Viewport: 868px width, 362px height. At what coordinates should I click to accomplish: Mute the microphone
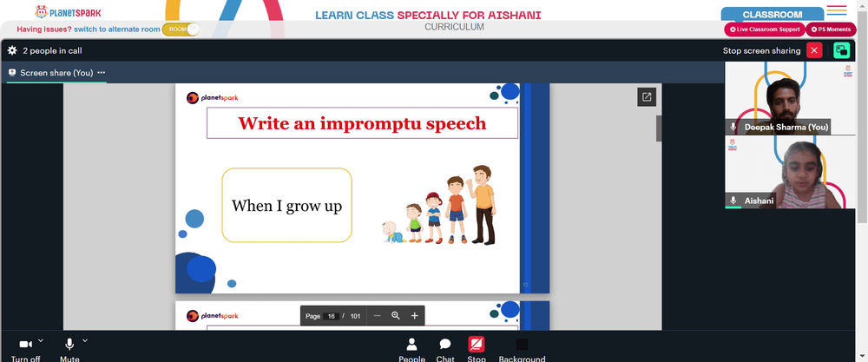pos(69,349)
